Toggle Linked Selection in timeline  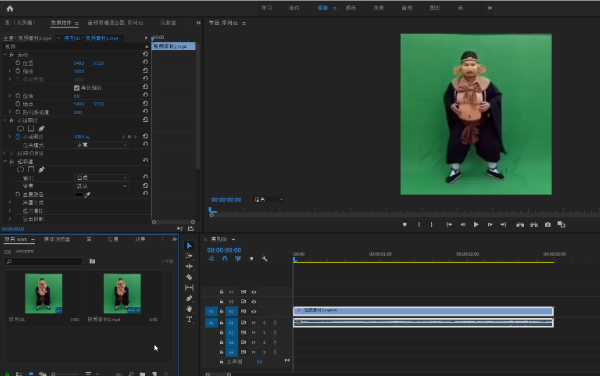238,259
